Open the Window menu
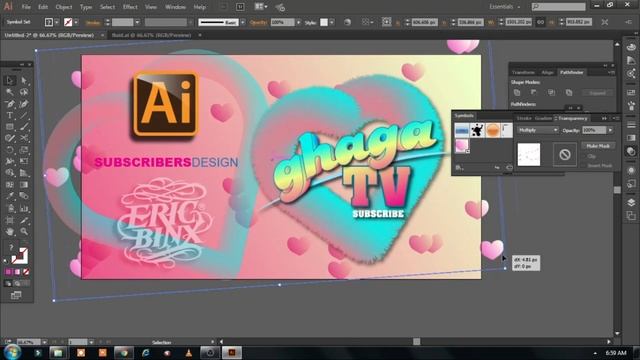Viewport: 640px width, 360px height. click(176, 7)
